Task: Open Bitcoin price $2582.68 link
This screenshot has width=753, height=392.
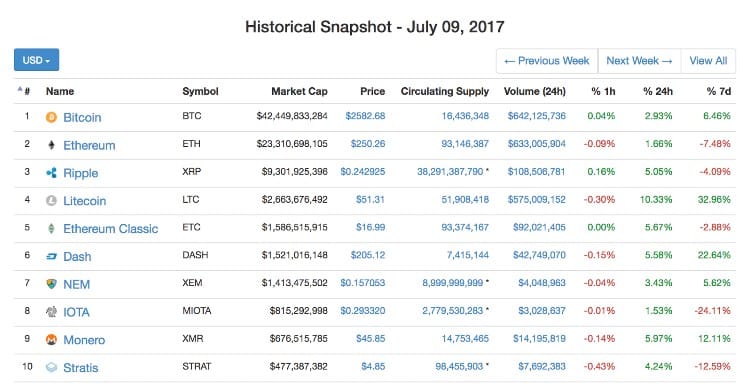Action: pyautogui.click(x=365, y=116)
